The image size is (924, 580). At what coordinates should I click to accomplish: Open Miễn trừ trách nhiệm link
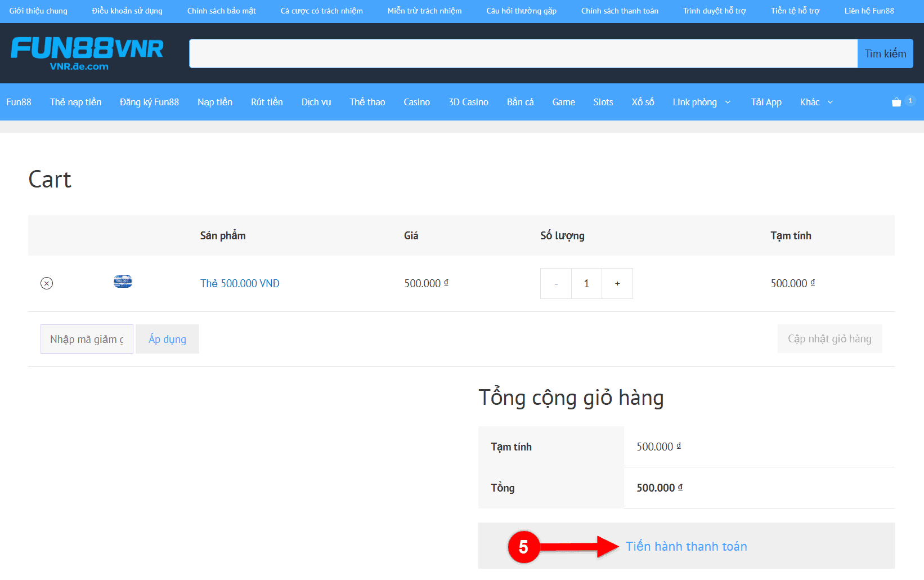[x=425, y=11]
